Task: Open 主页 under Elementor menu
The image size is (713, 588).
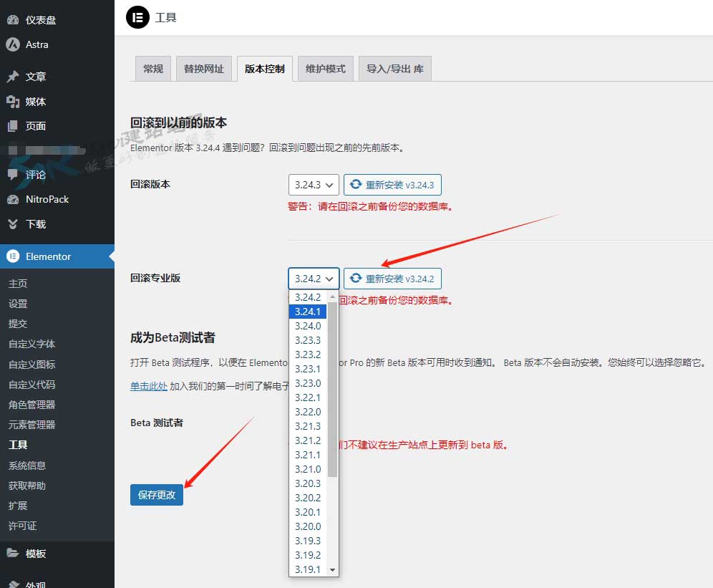Action: (x=18, y=284)
